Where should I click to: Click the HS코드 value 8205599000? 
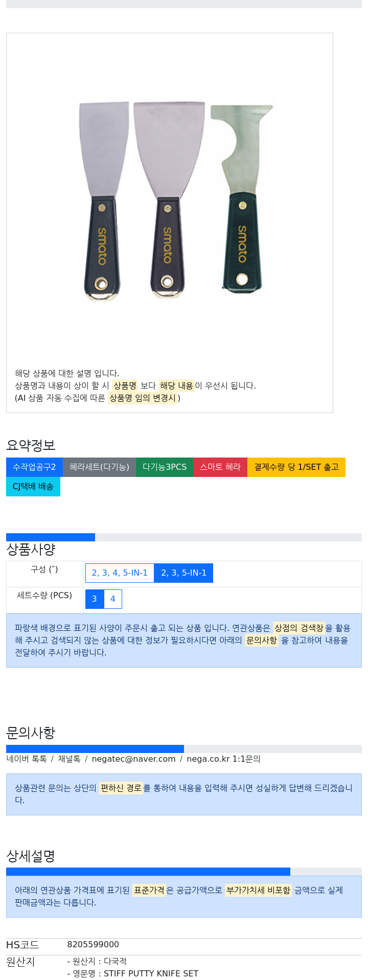pyautogui.click(x=93, y=945)
